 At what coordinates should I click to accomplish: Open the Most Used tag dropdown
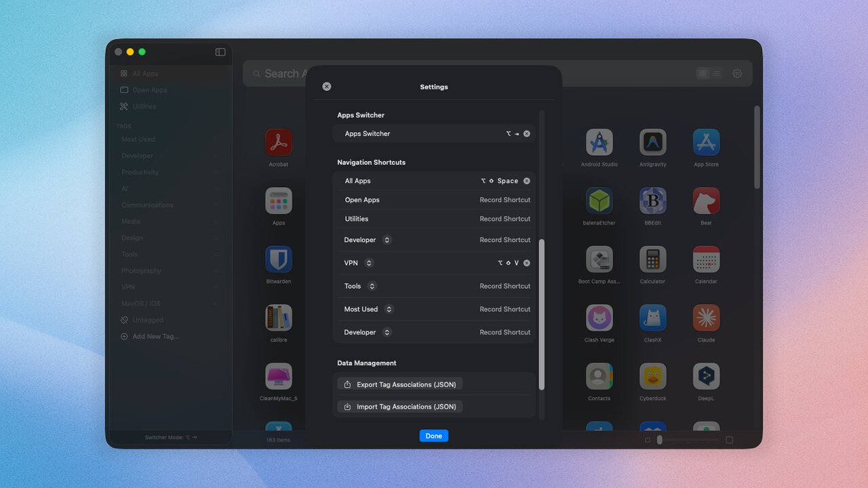[389, 309]
